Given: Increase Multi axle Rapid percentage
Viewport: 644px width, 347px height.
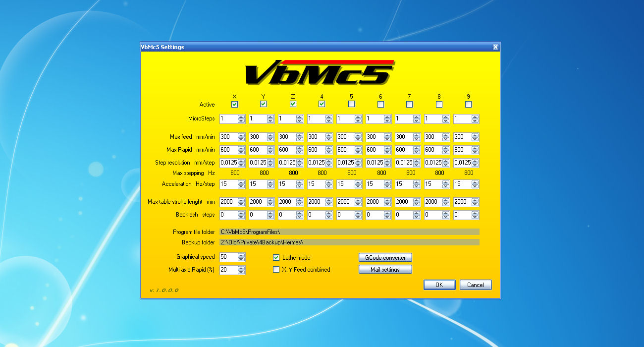Looking at the screenshot, I should (241, 268).
